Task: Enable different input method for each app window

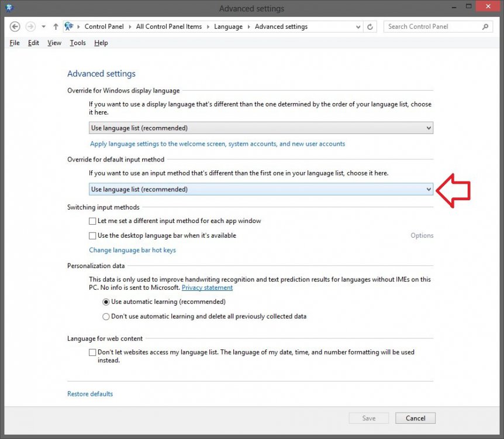Action: [92, 221]
